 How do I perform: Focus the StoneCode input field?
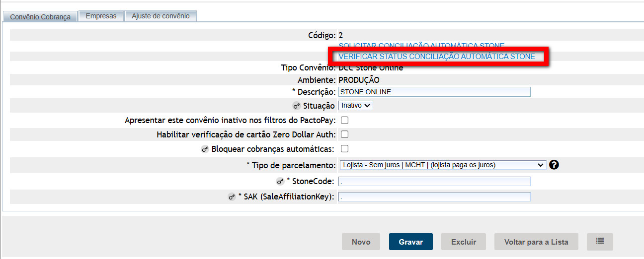pyautogui.click(x=434, y=182)
